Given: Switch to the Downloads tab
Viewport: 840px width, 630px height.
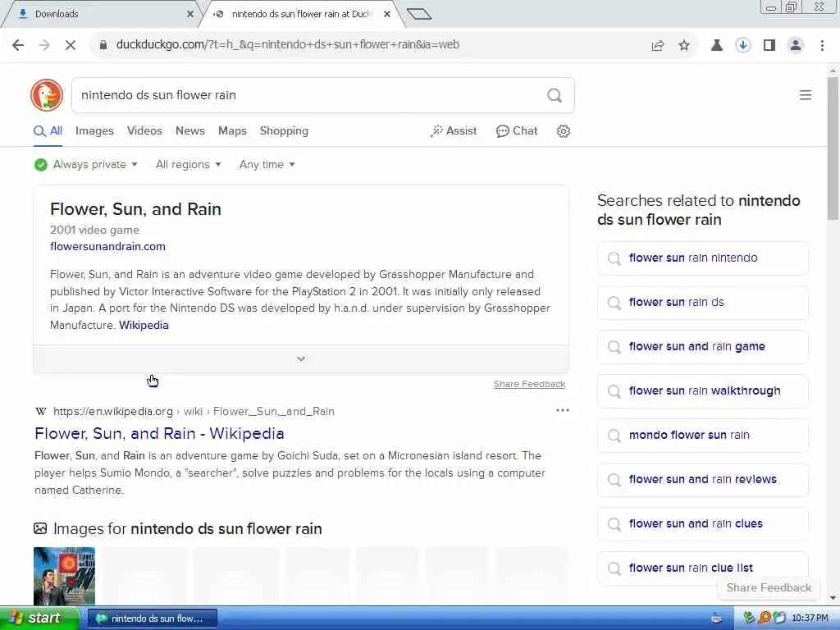Looking at the screenshot, I should point(100,14).
